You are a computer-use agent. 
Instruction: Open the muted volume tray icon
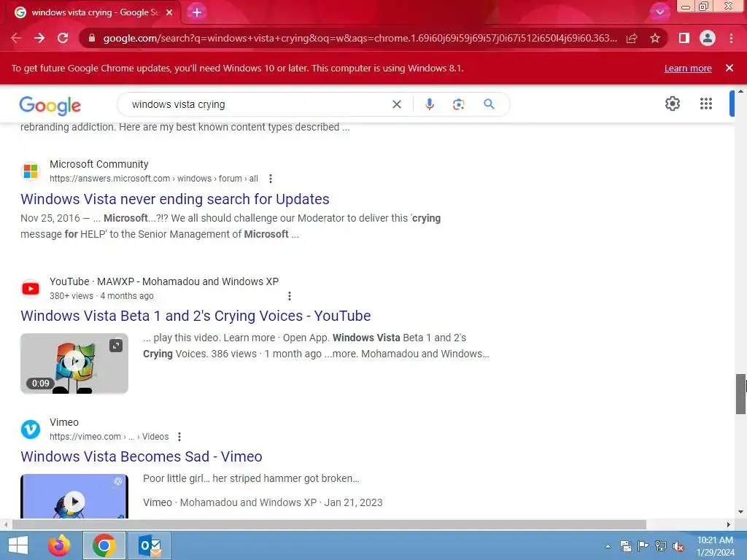coord(678,546)
